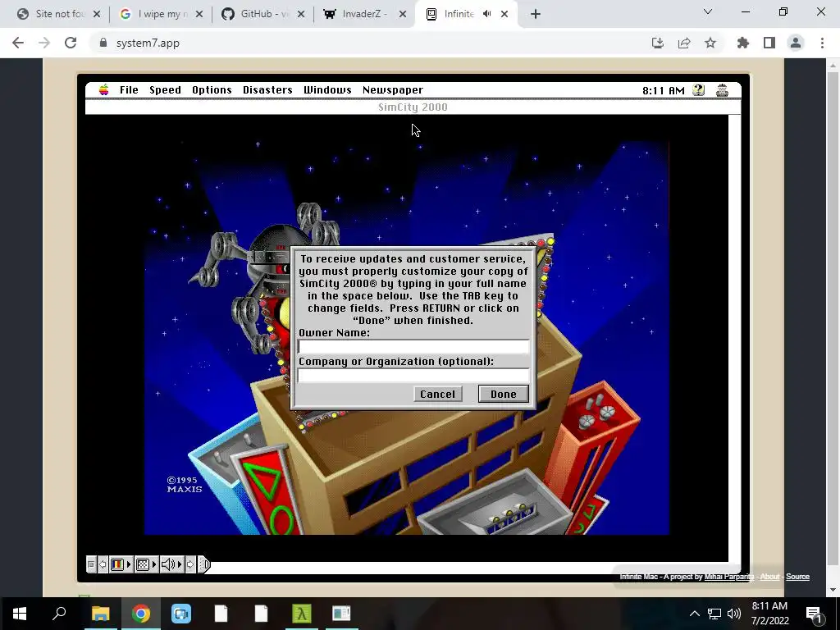Share this page icon

tap(684, 43)
